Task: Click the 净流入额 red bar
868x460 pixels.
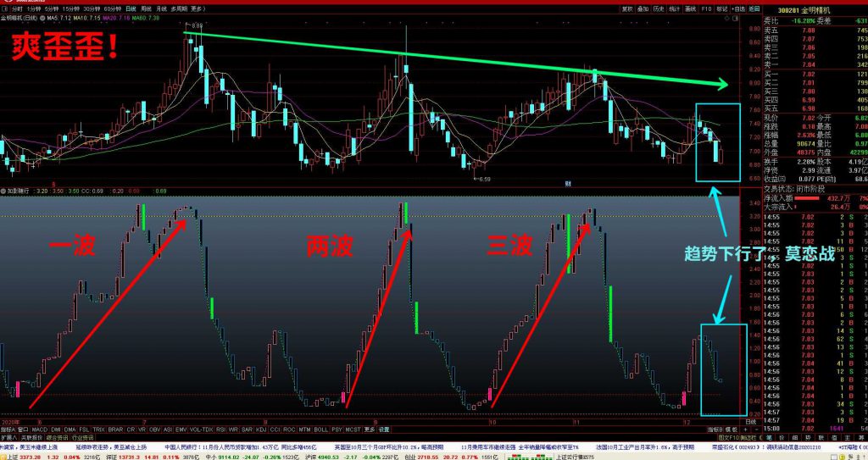Action: click(x=805, y=197)
